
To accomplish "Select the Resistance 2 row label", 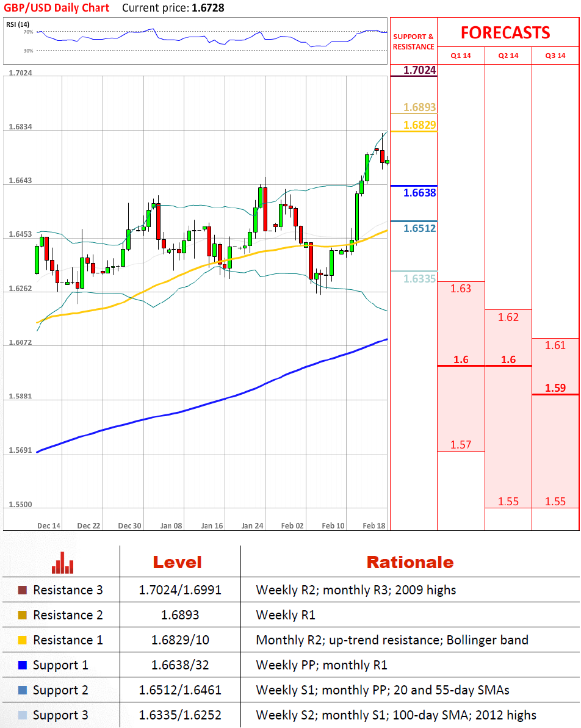I will click(68, 615).
